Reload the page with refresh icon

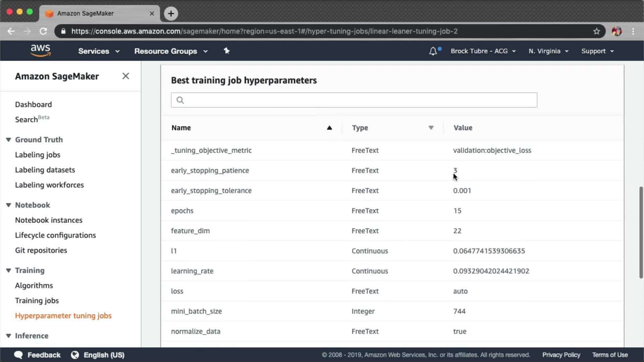click(43, 31)
